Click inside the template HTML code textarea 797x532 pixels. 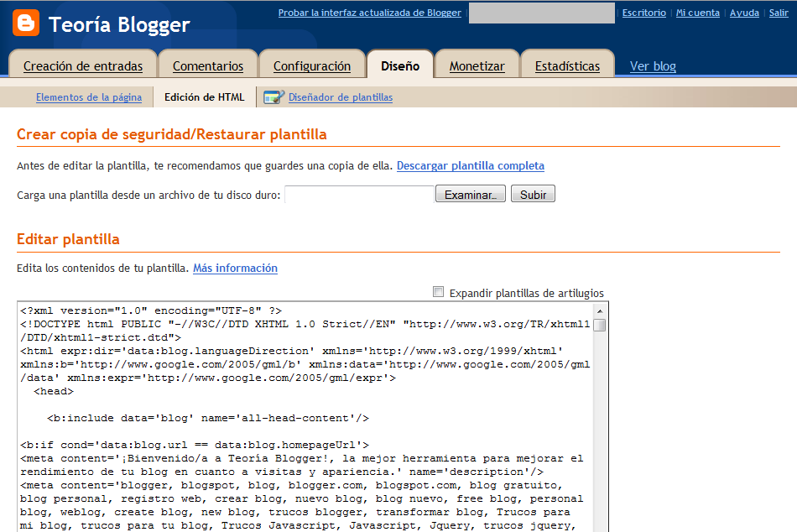[x=305, y=417]
